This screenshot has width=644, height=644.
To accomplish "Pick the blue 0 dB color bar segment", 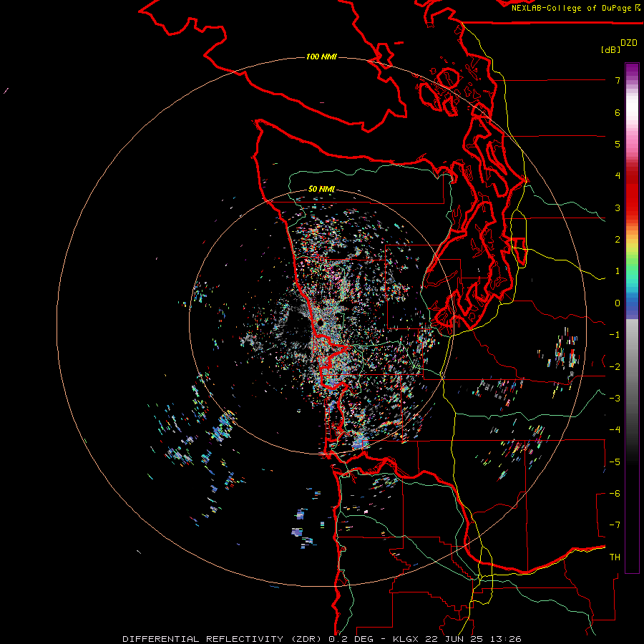I will (632, 303).
